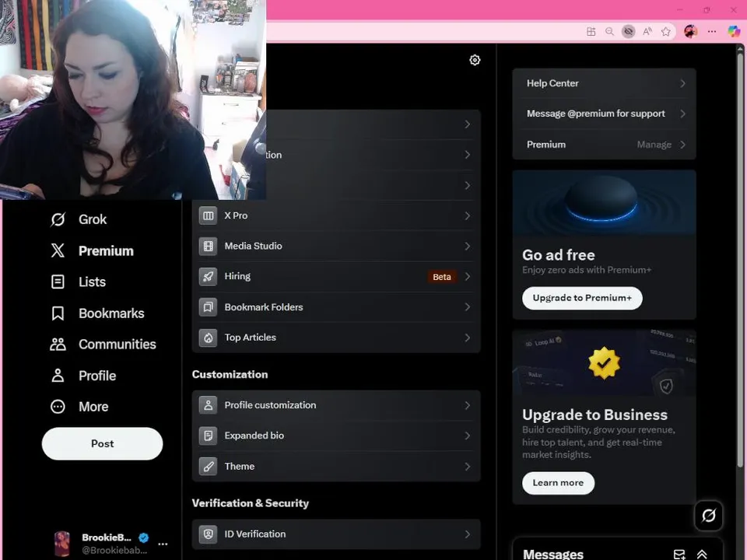The width and height of the screenshot is (747, 560).
Task: Expand the Hiring row chevron
Action: (468, 277)
